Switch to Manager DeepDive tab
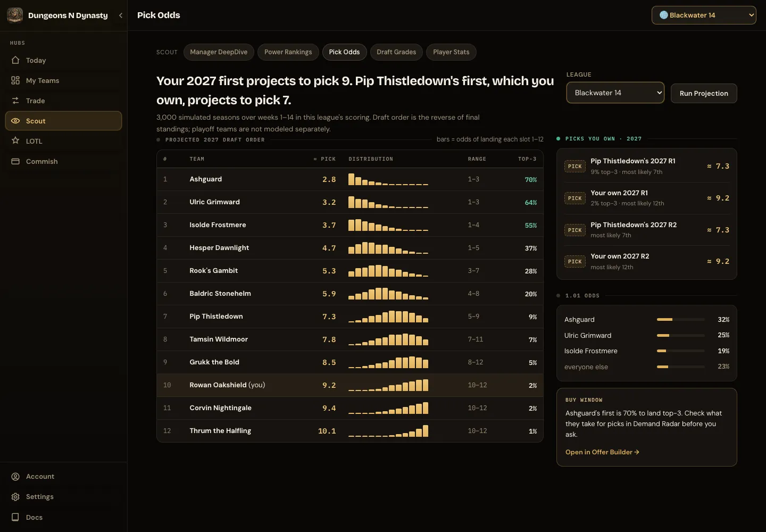 point(219,52)
